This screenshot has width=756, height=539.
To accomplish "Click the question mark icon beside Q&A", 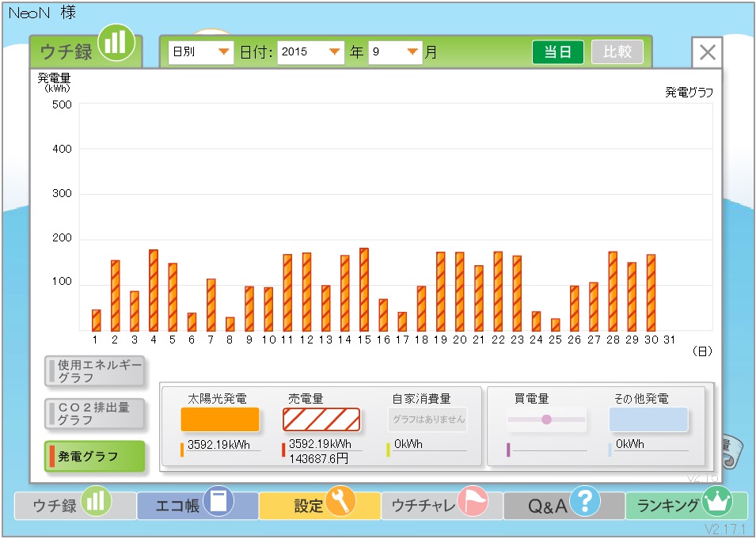I will point(585,501).
